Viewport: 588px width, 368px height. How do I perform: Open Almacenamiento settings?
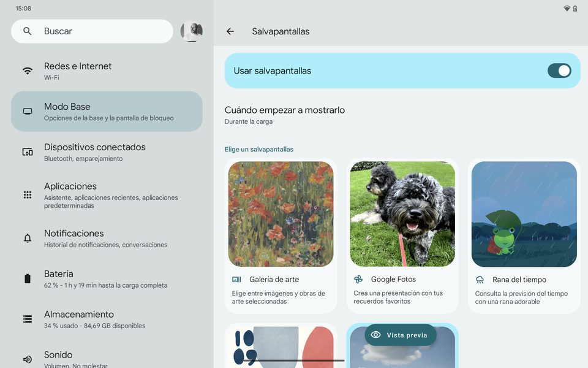107,319
